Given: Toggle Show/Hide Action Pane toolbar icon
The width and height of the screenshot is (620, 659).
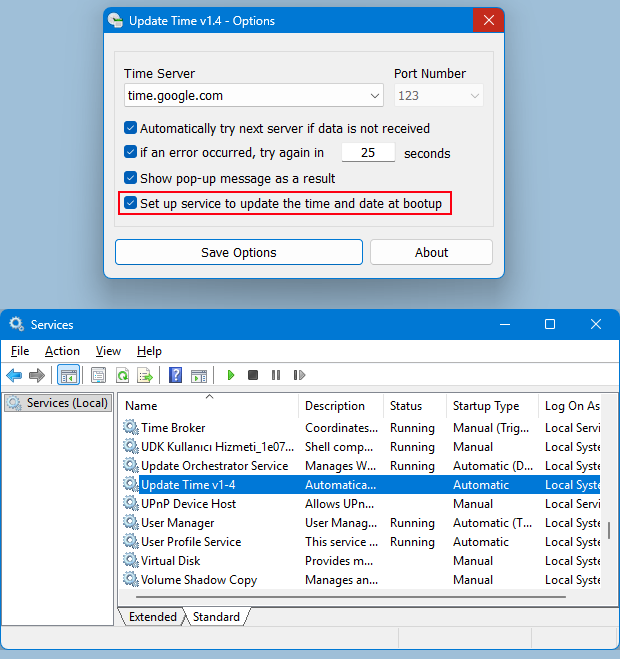Looking at the screenshot, I should point(199,375).
